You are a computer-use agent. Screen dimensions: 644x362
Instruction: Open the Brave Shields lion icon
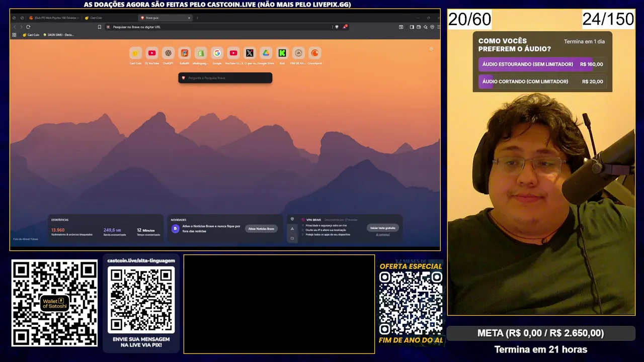pos(337,27)
